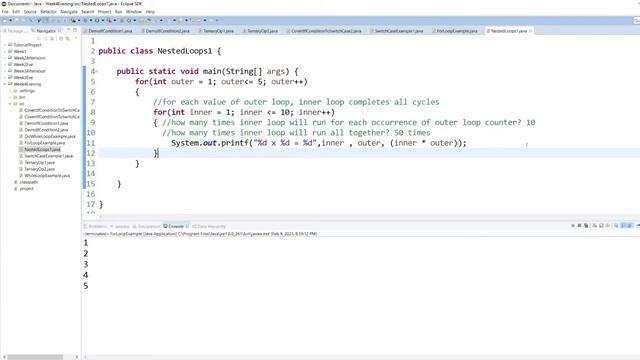640x360 pixels.
Task: Open the Debug button's launch history dropdown
Action: click(x=91, y=20)
